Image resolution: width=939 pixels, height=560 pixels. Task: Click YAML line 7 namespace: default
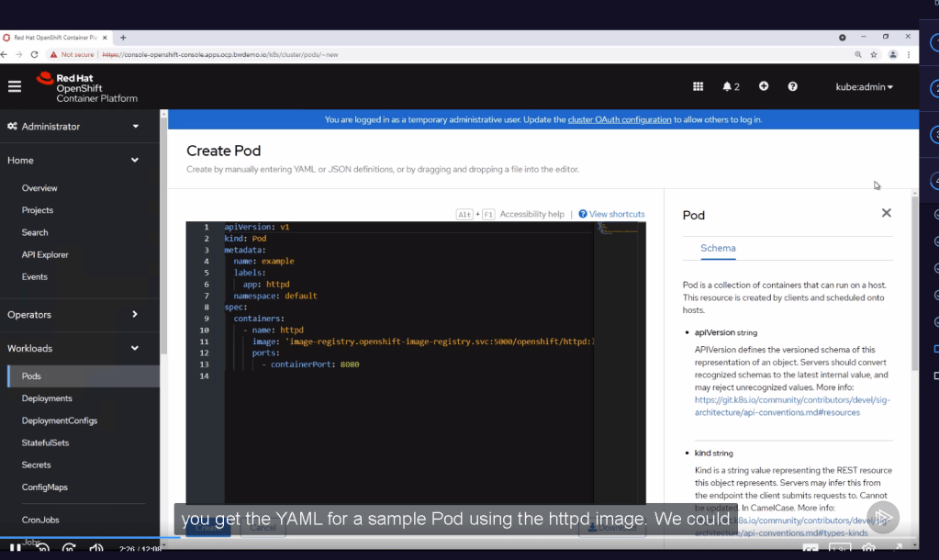click(275, 296)
